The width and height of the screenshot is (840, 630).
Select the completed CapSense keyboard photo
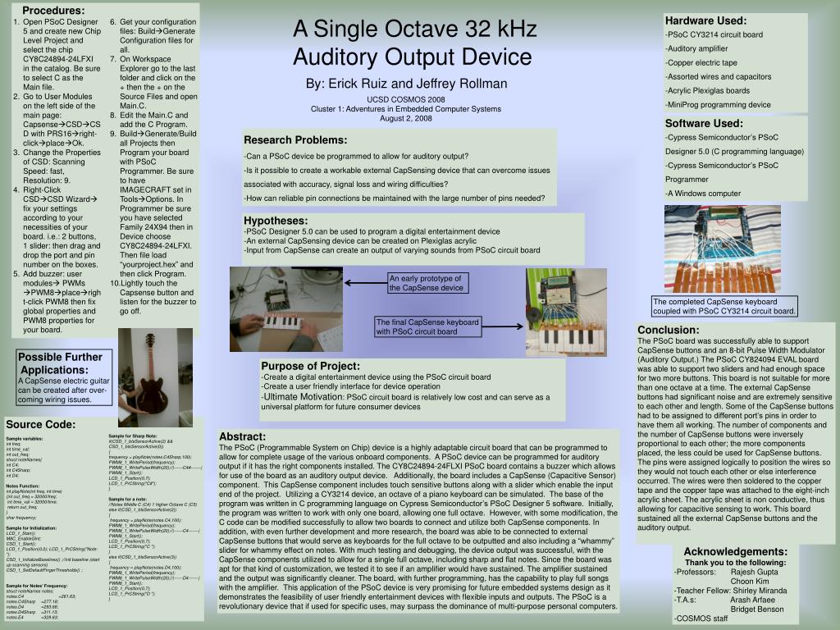point(722,249)
